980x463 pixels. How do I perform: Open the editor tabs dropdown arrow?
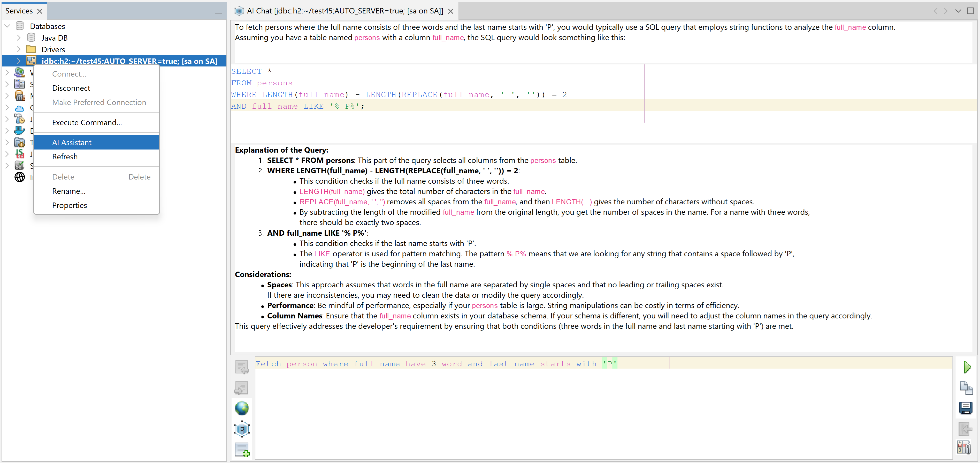click(958, 11)
